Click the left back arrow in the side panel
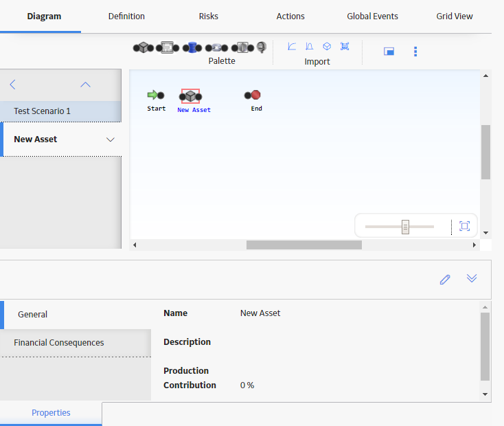This screenshot has width=504, height=426. [12, 85]
